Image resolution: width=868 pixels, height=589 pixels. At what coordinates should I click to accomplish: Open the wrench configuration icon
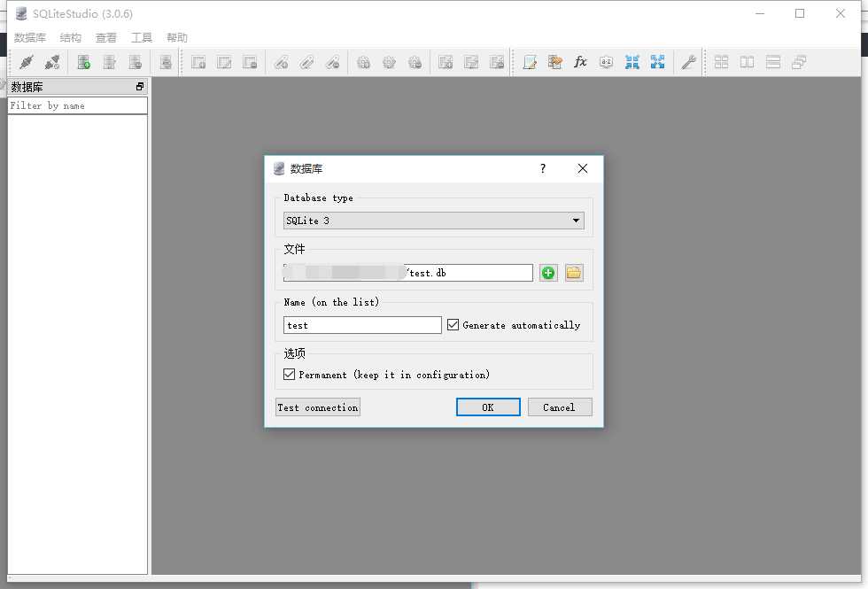point(688,62)
